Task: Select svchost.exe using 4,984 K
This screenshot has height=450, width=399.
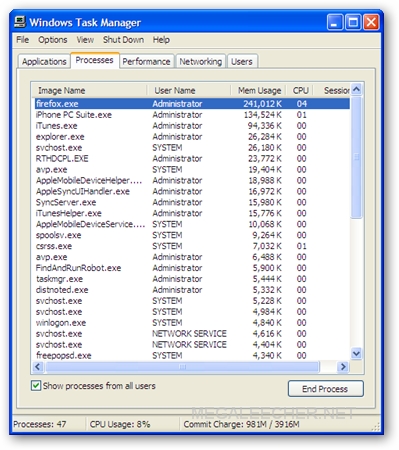Action: [x=192, y=312]
